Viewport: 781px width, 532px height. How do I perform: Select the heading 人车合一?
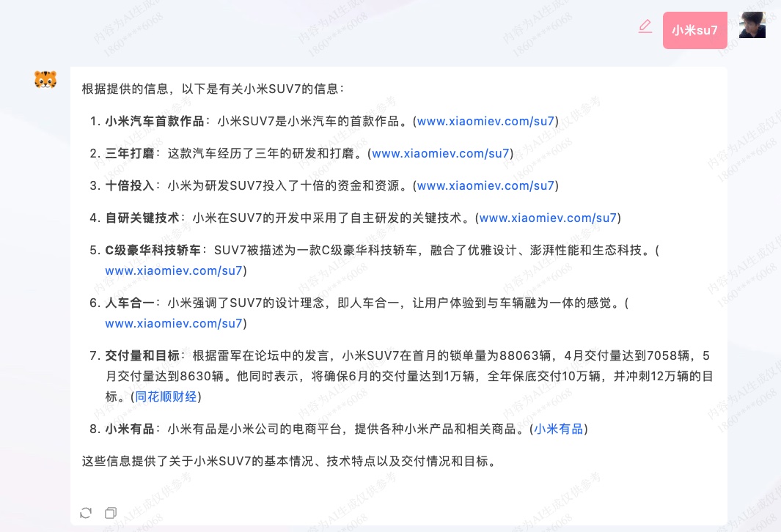[130, 303]
